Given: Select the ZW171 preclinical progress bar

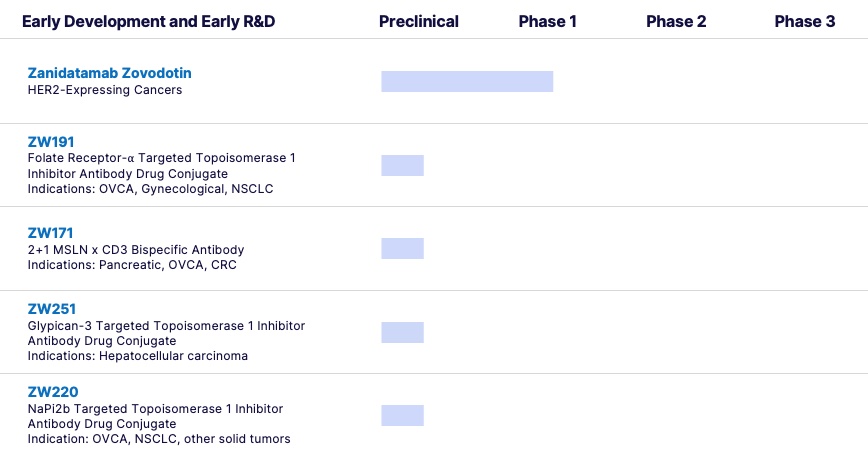Looking at the screenshot, I should pyautogui.click(x=402, y=248).
